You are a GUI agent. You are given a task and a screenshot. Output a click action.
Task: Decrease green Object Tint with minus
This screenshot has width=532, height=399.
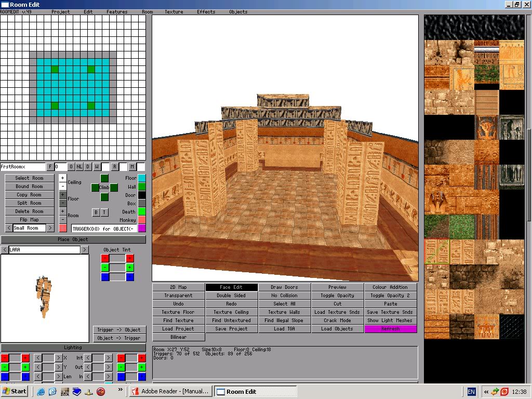pos(105,268)
